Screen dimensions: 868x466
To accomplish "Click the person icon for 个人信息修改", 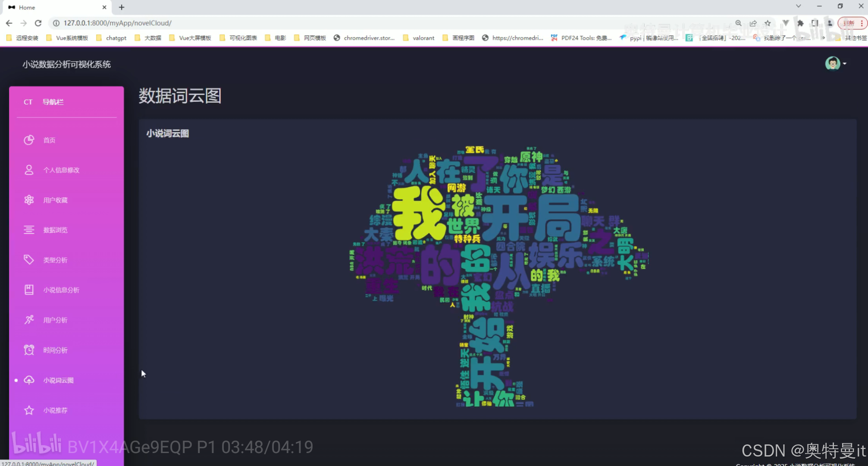I will click(x=29, y=170).
